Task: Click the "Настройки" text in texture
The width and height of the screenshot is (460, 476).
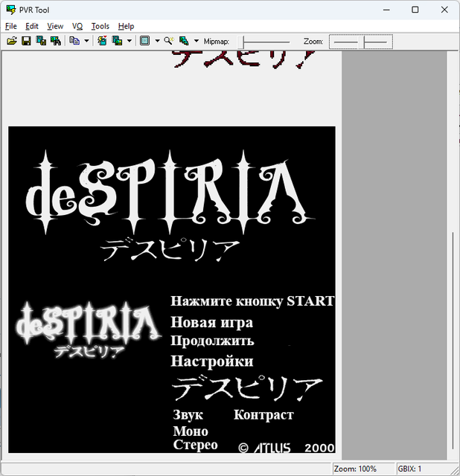Action: [x=212, y=361]
